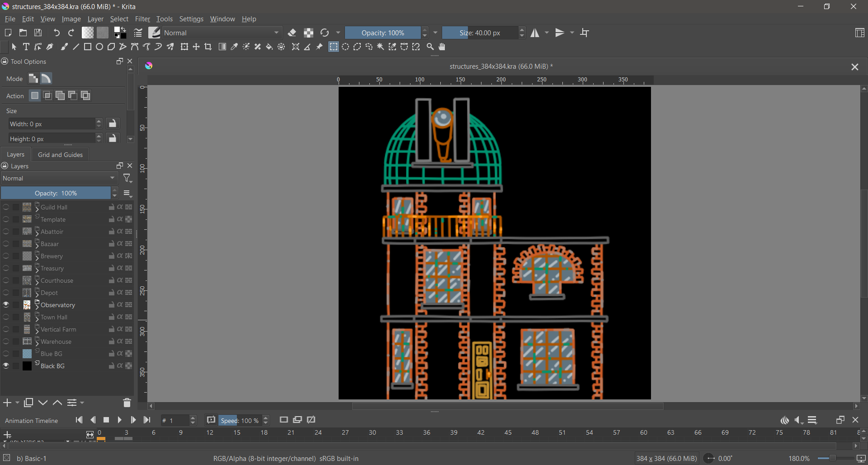Viewport: 868px width, 465px height.
Task: Show the Town Hall layer
Action: 6,317
